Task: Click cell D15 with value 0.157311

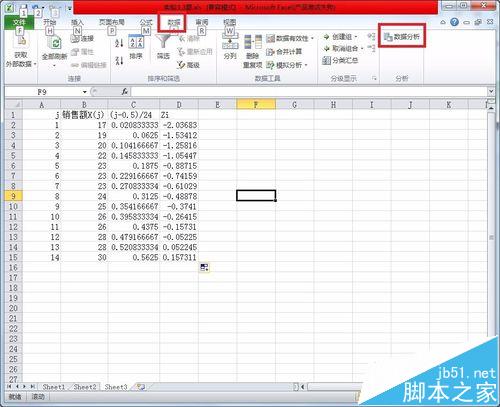Action: (x=179, y=257)
